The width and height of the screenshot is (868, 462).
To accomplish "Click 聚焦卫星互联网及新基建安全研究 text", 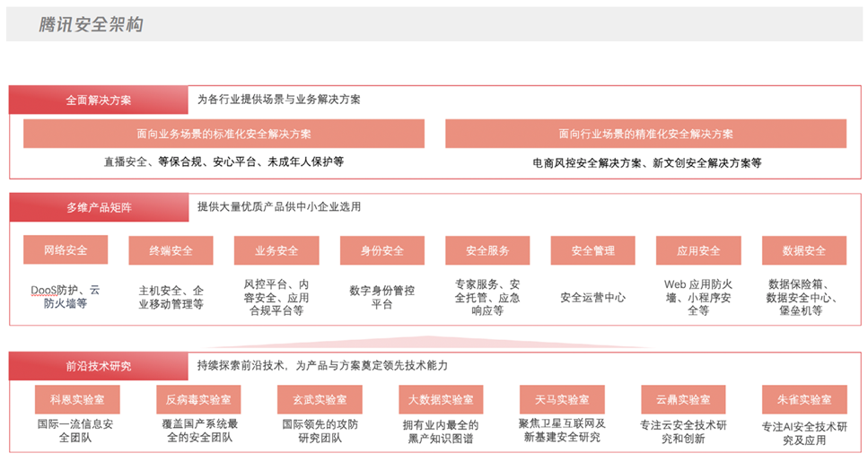I will click(x=562, y=431).
